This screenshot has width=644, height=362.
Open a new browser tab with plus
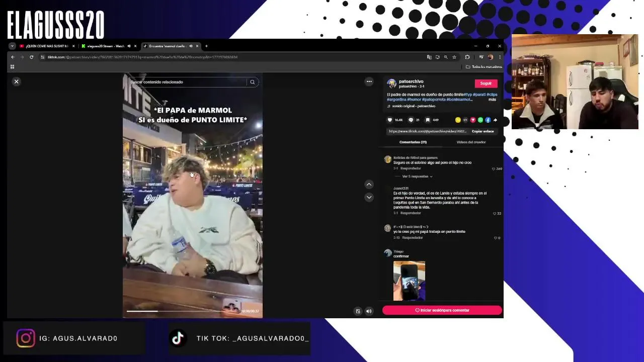pos(206,46)
